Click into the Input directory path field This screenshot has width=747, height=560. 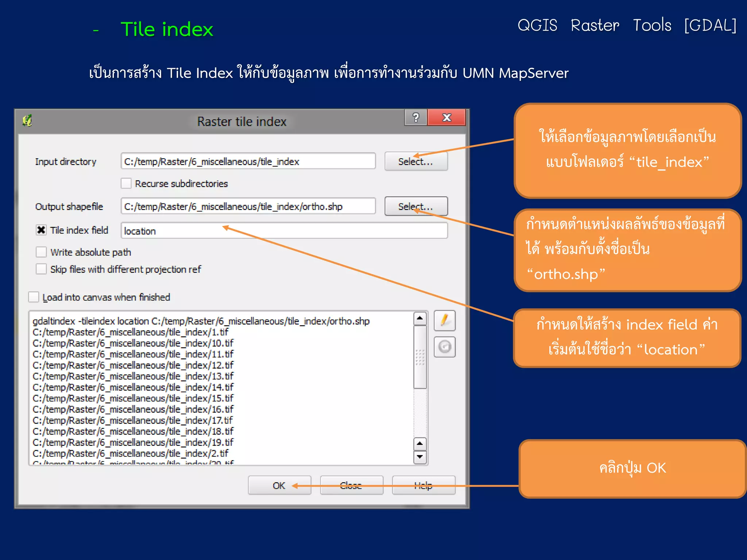[248, 161]
